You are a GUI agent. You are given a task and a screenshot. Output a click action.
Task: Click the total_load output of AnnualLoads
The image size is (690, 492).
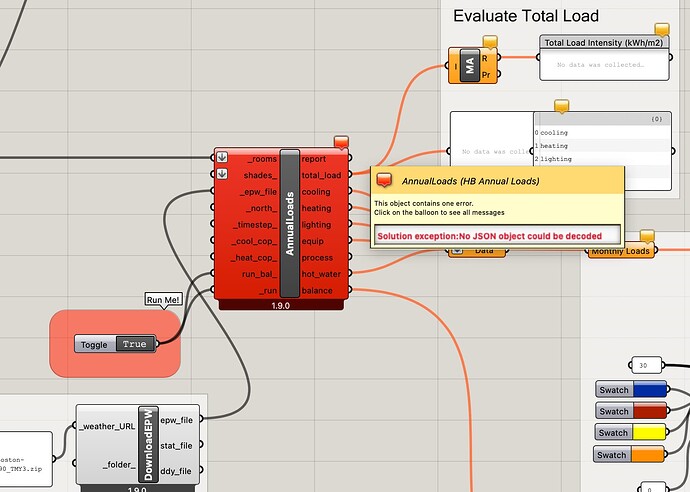[x=321, y=175]
